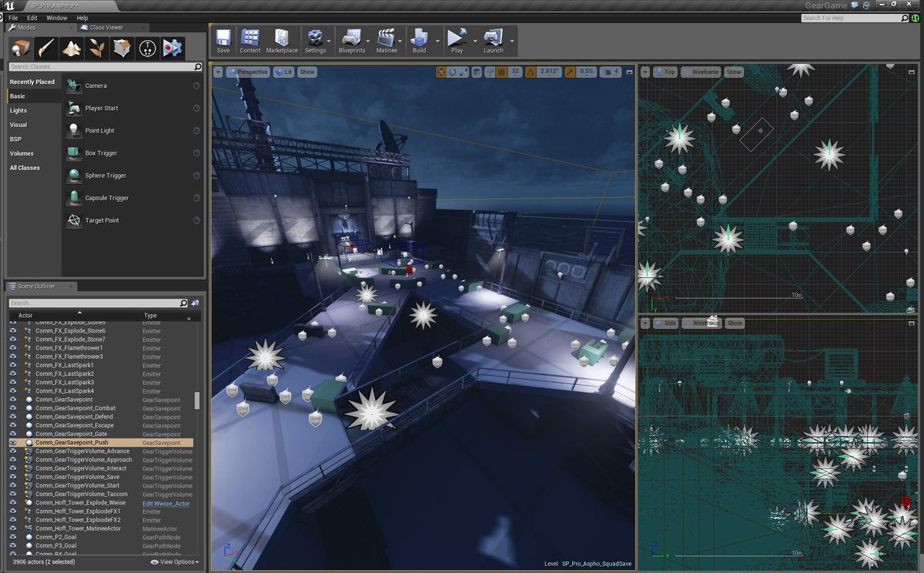Select the Place mode icon
Image resolution: width=924 pixels, height=573 pixels.
pos(20,48)
